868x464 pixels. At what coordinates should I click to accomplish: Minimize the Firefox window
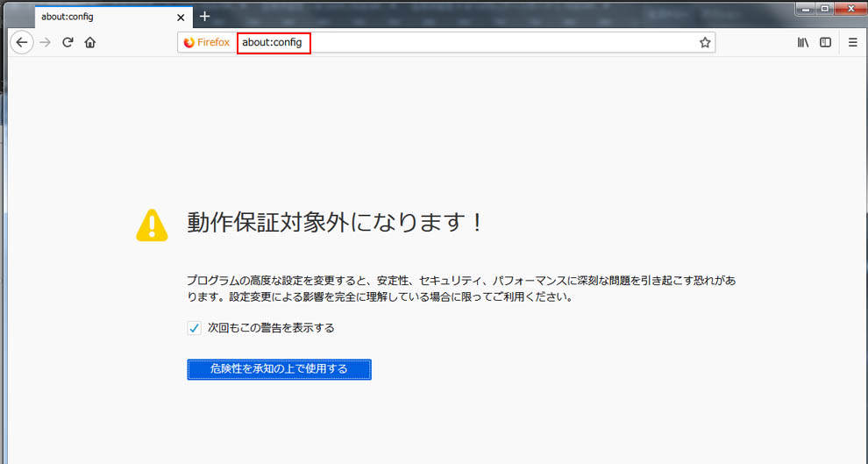807,8
